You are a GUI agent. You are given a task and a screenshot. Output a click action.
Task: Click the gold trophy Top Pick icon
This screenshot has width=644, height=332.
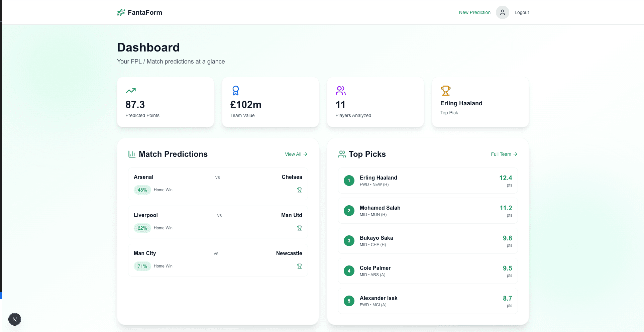446,91
